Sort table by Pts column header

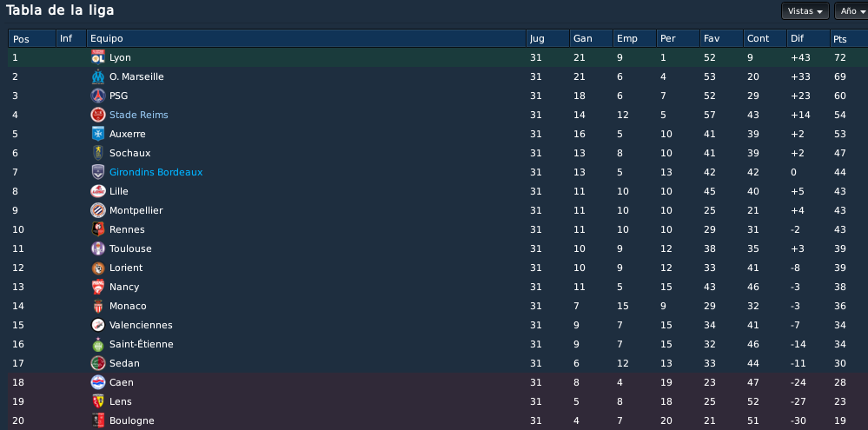[x=849, y=39]
